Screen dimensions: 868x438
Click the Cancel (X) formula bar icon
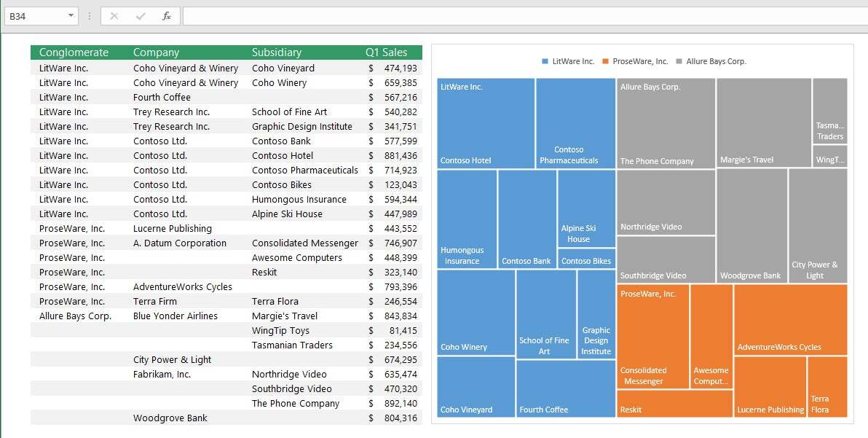[x=114, y=16]
